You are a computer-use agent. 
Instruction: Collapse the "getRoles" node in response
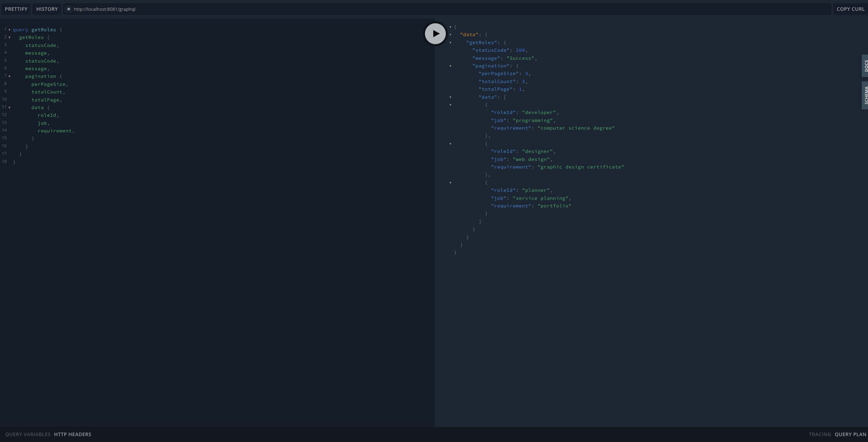click(x=450, y=43)
